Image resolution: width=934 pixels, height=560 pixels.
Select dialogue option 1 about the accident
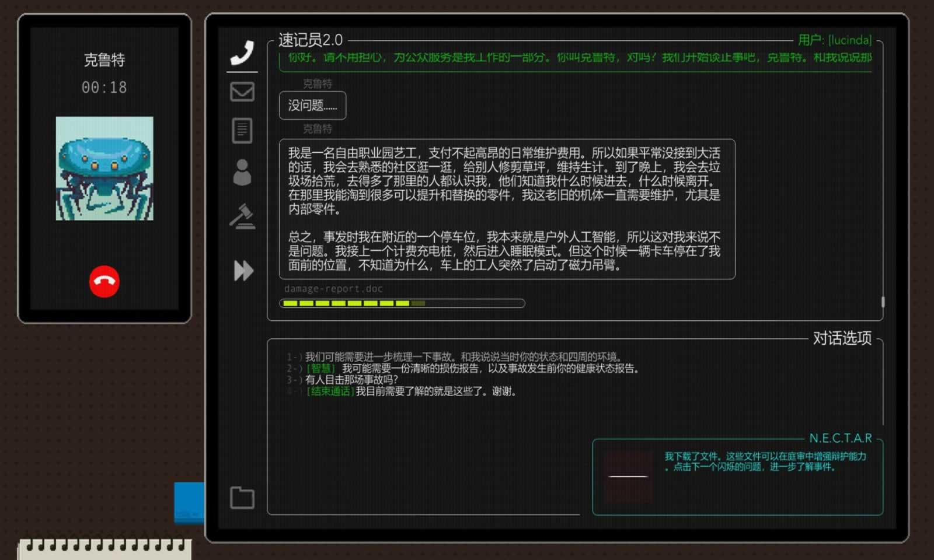click(x=463, y=356)
